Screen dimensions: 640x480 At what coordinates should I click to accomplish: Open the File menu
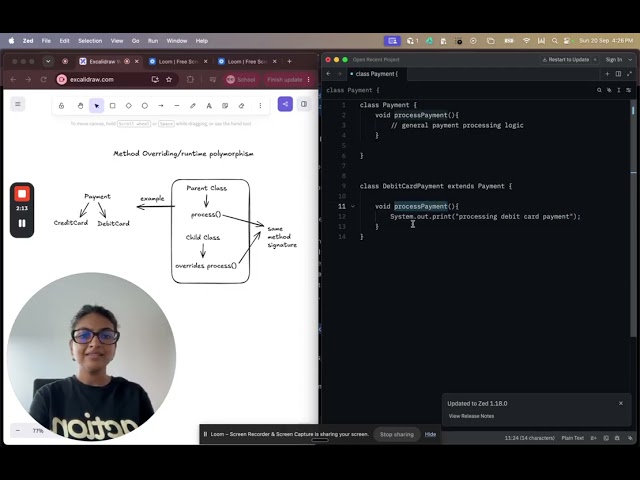point(47,41)
